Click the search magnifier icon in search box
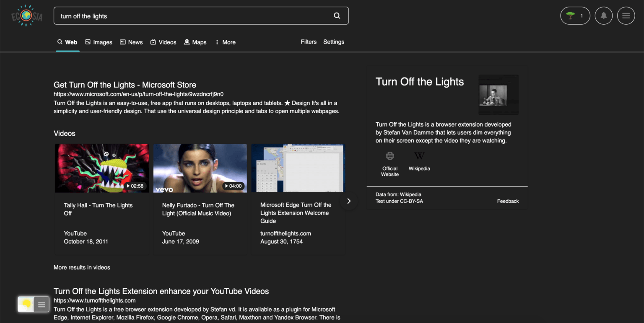 pyautogui.click(x=337, y=16)
